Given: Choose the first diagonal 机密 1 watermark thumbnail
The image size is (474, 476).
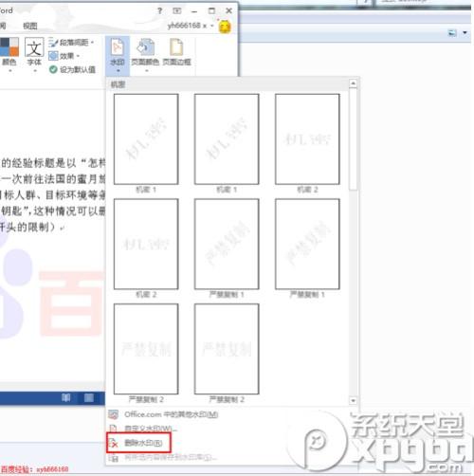Looking at the screenshot, I should click(146, 139).
